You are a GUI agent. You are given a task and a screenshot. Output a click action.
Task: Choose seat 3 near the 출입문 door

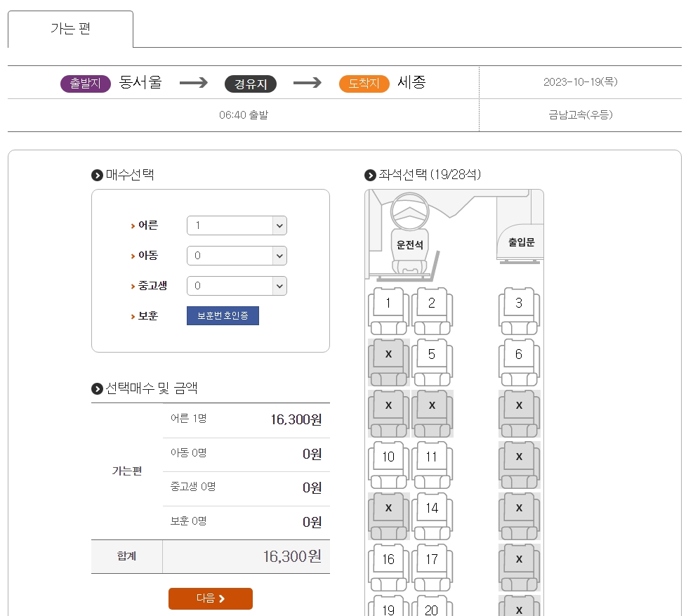click(519, 303)
